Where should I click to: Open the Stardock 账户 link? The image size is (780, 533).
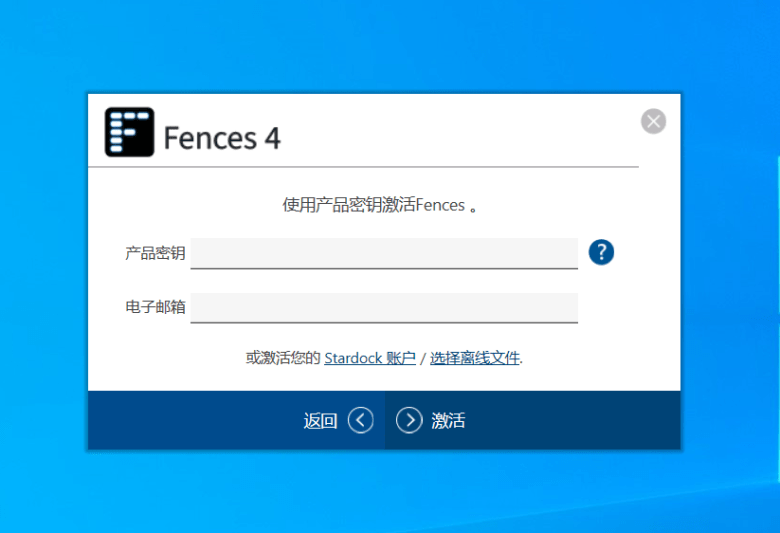coord(370,358)
